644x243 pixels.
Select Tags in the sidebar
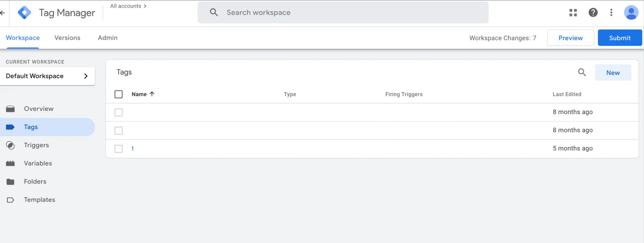point(47,127)
